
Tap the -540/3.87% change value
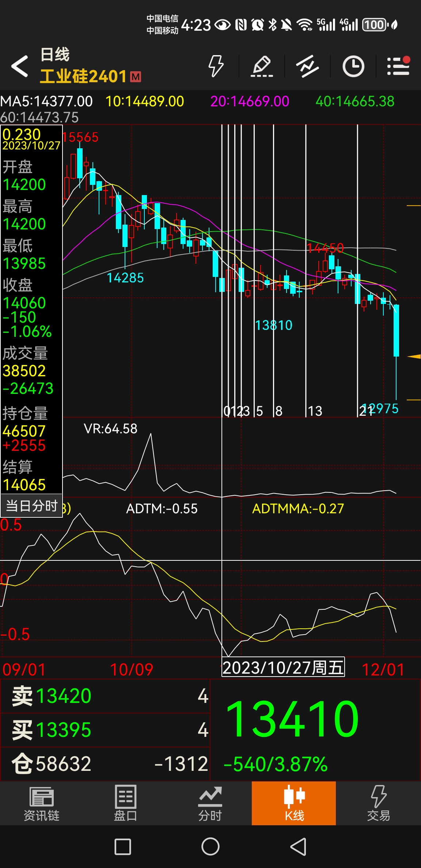click(276, 764)
